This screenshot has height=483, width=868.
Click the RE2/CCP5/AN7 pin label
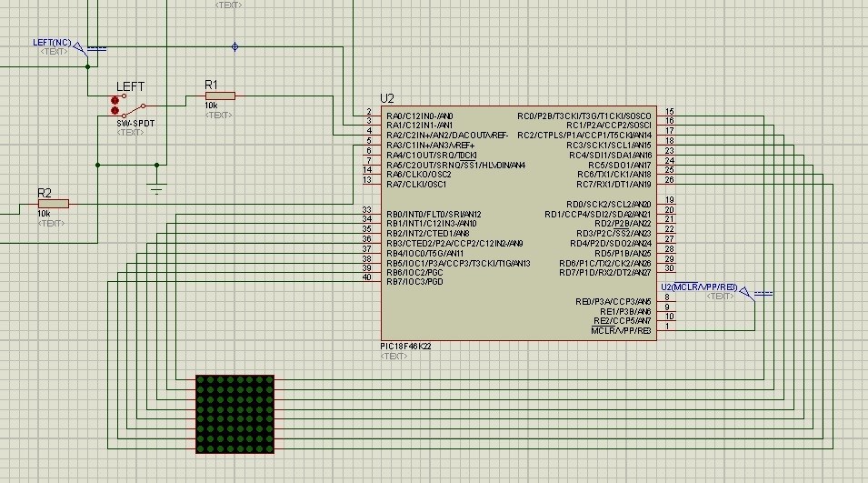(623, 321)
